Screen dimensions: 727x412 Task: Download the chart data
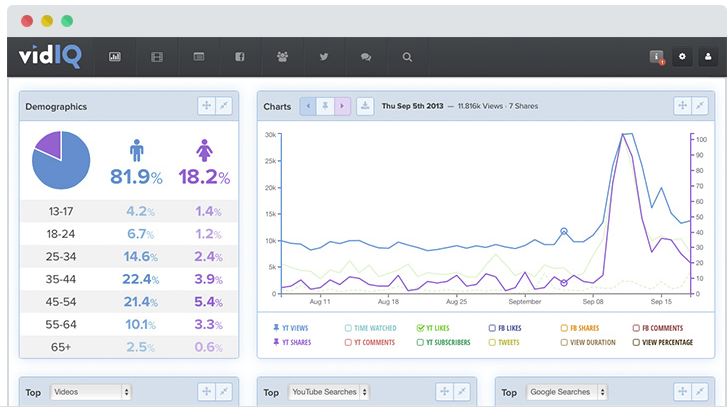pos(365,106)
